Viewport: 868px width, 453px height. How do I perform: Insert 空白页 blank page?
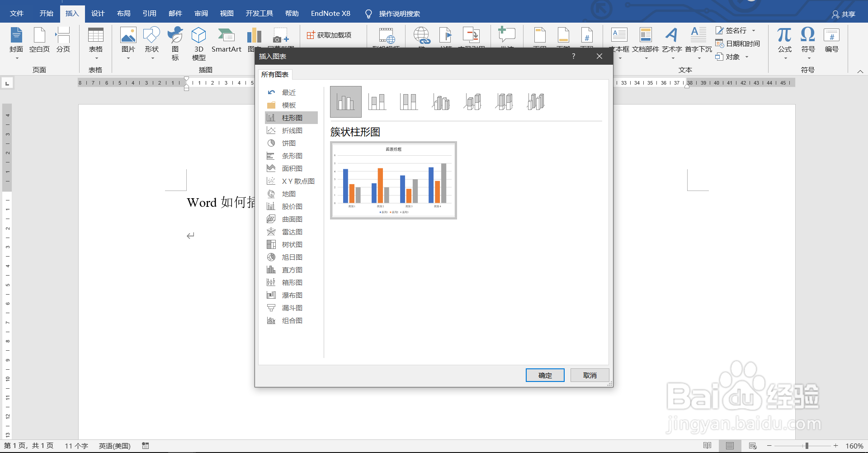click(40, 41)
